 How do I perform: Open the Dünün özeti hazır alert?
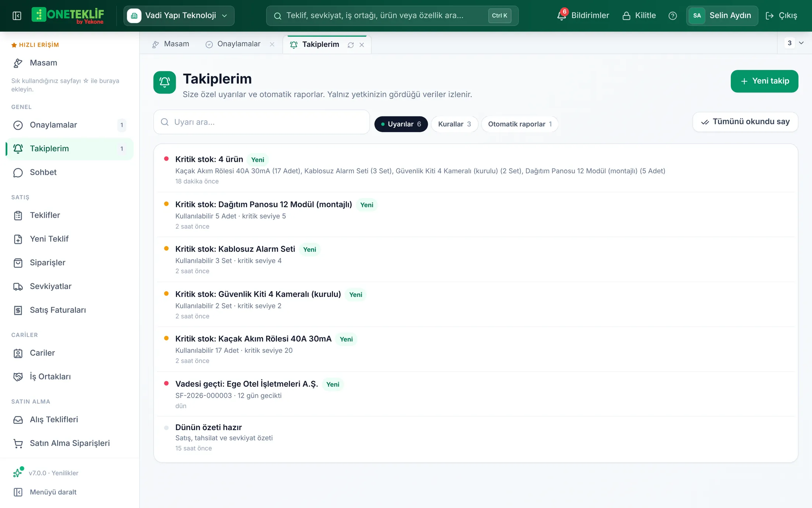coord(476,437)
